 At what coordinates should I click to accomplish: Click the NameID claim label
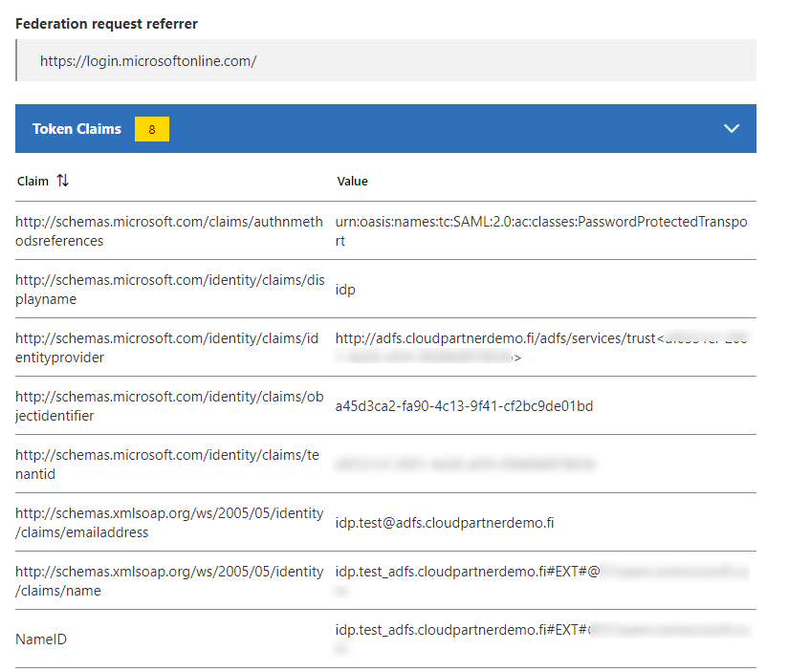click(41, 639)
